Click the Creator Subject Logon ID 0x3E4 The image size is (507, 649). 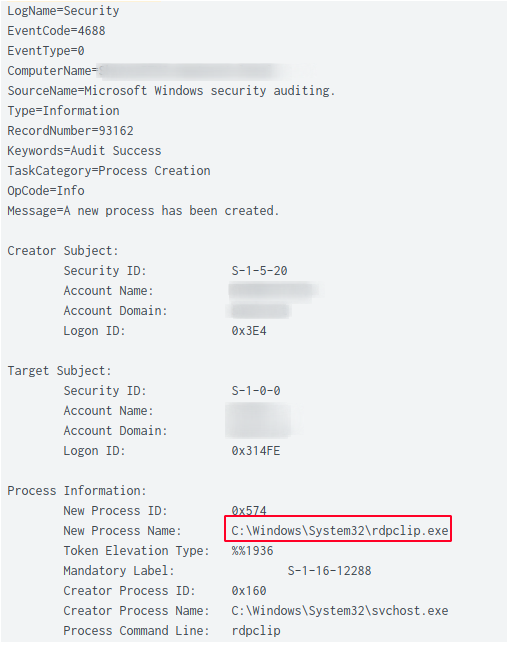coord(249,331)
